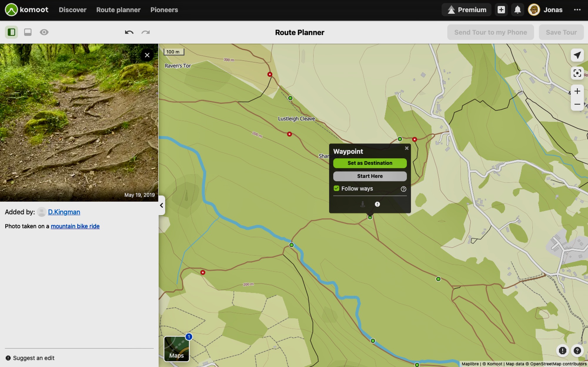This screenshot has height=367, width=588.
Task: Open Jonas profile avatar
Action: click(x=534, y=10)
